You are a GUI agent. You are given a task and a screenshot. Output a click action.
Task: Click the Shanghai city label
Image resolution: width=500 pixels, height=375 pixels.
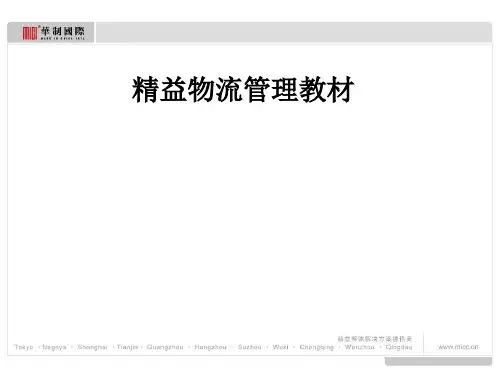pyautogui.click(x=92, y=347)
